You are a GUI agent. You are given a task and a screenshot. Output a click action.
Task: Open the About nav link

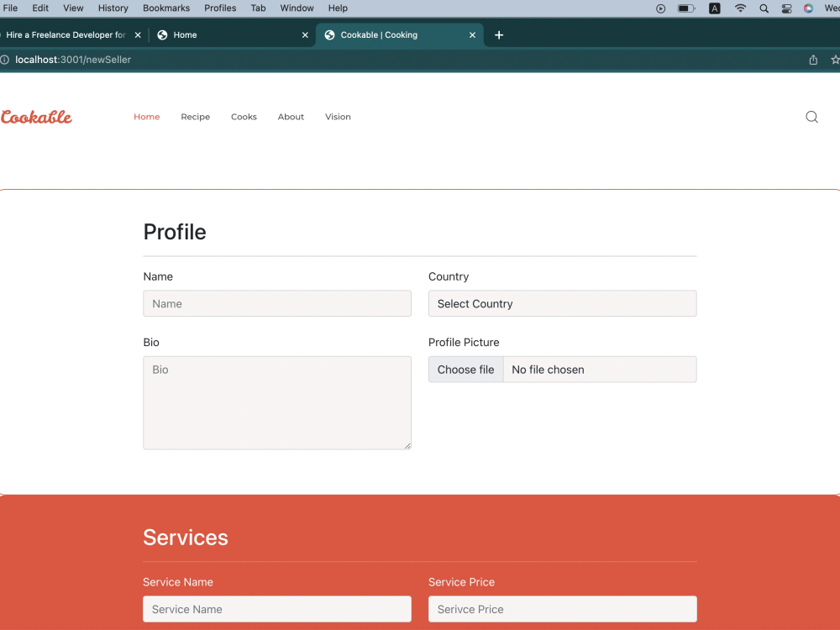pos(291,117)
